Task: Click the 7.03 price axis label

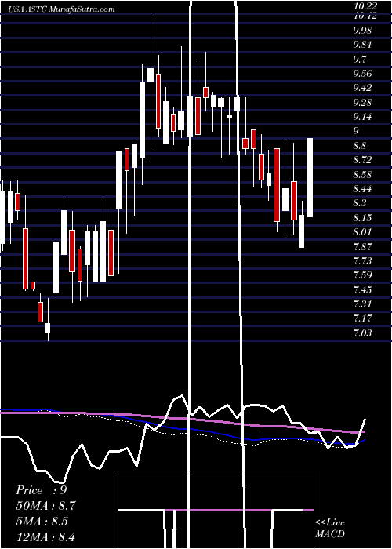Action: (362, 333)
